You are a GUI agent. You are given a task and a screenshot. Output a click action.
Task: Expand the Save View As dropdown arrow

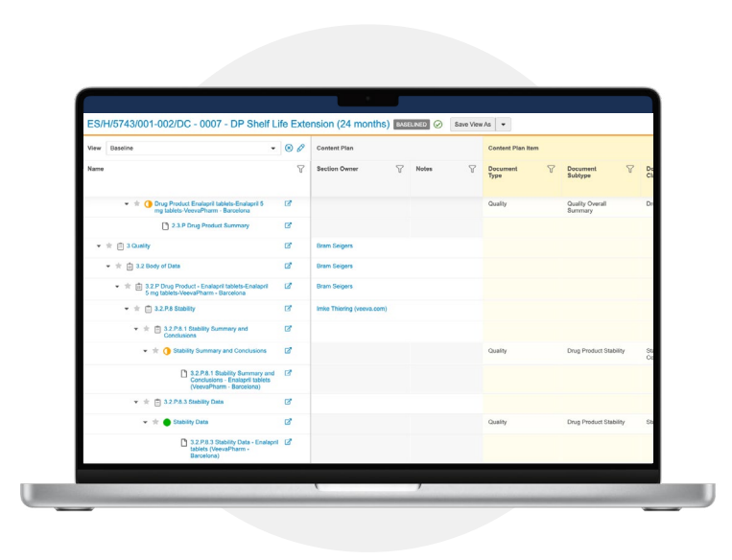(x=504, y=125)
